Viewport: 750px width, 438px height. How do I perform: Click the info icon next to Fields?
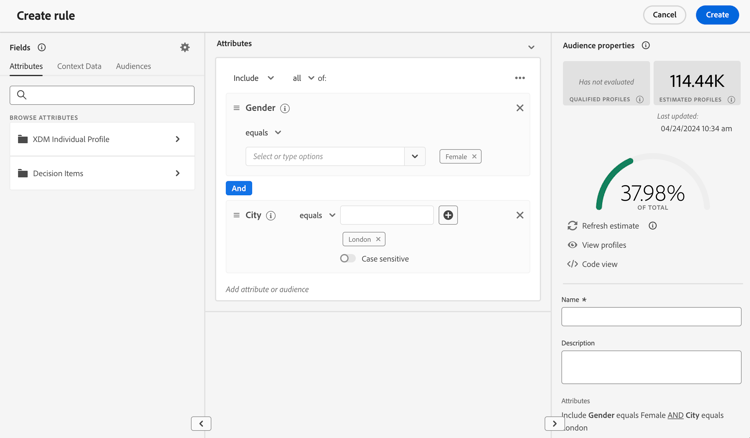[x=42, y=47]
